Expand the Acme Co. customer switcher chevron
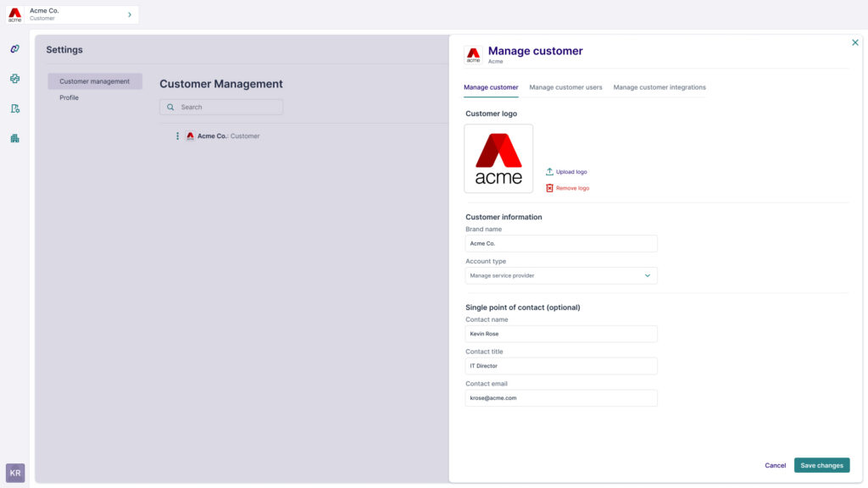Image resolution: width=868 pixels, height=488 pixels. (x=129, y=14)
